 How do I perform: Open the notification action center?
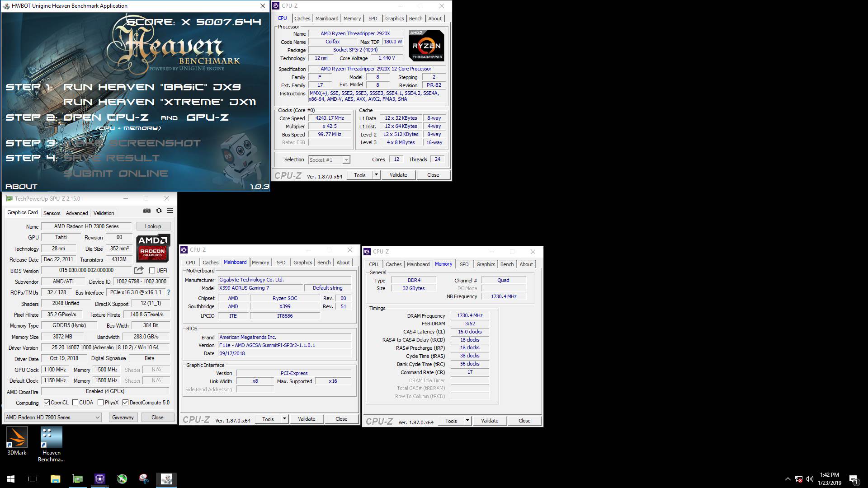coord(854,479)
